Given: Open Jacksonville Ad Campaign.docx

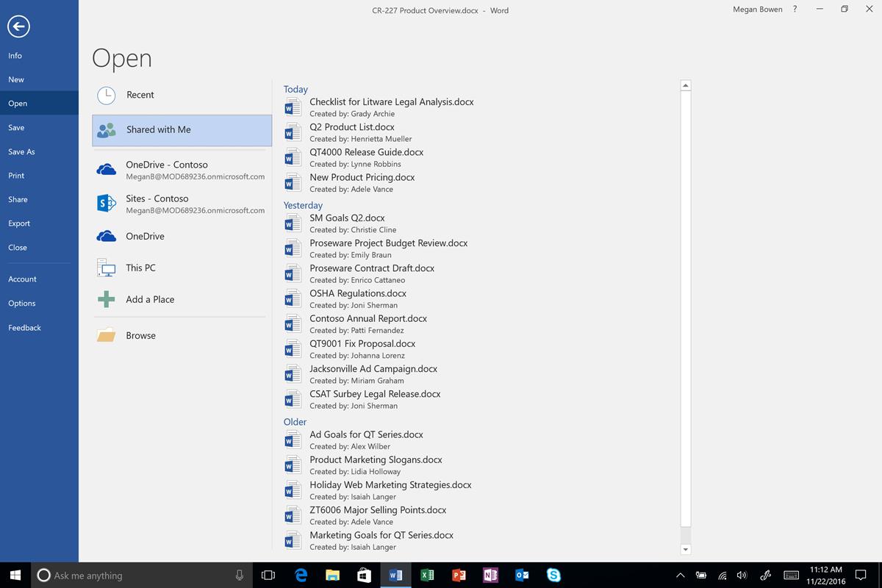Looking at the screenshot, I should pos(373,369).
